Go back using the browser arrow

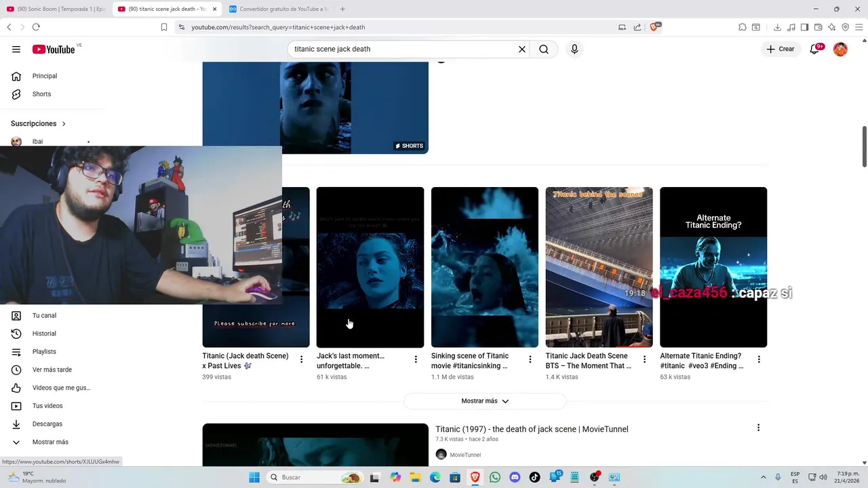(x=9, y=27)
